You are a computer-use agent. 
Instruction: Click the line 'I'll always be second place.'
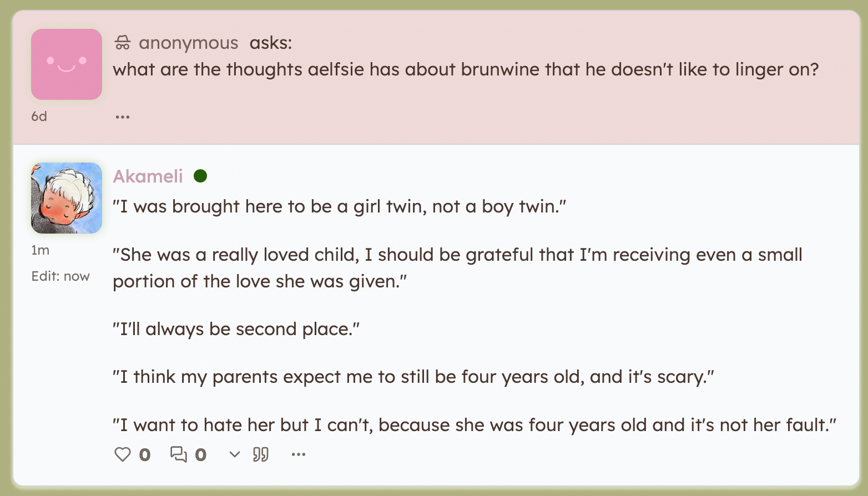236,329
